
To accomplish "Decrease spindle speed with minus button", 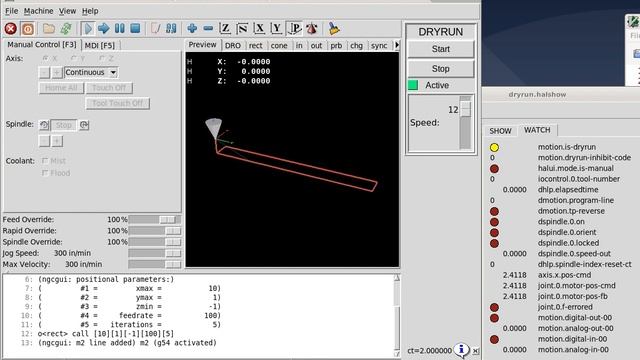I will (44, 141).
